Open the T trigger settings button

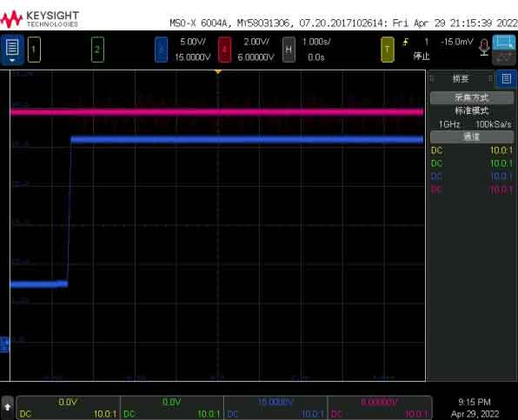[388, 50]
